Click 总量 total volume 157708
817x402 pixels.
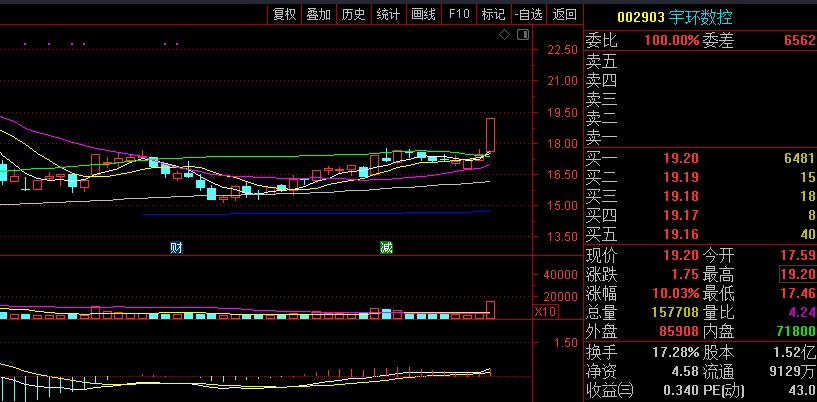point(675,312)
